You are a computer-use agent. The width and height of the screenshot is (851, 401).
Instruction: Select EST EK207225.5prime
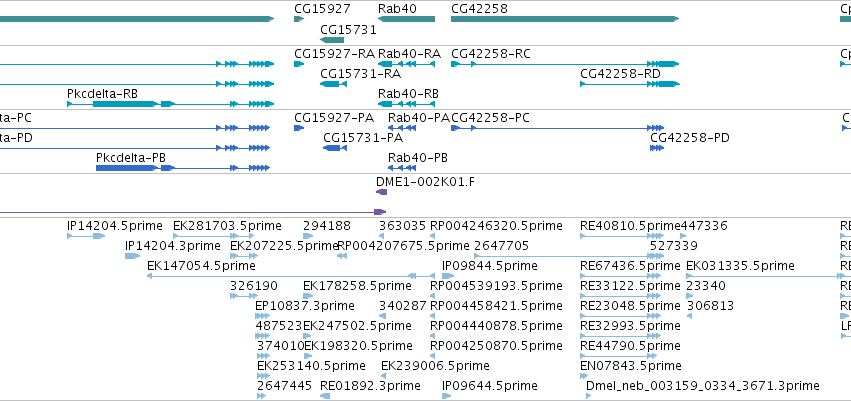(x=284, y=246)
